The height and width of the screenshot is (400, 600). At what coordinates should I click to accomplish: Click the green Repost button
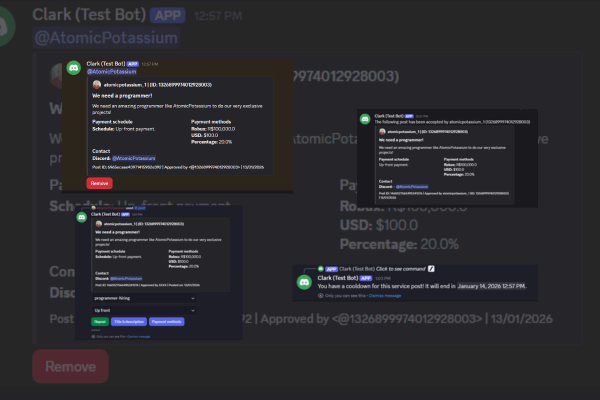click(100, 322)
